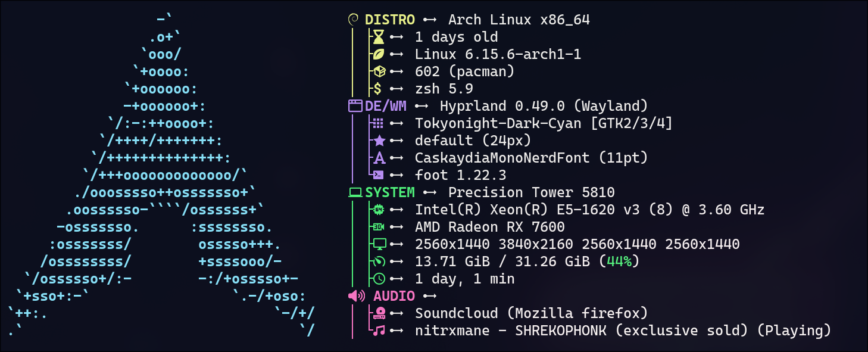
Task: Click the GPU card icon beside AMD Radeon
Action: click(379, 228)
